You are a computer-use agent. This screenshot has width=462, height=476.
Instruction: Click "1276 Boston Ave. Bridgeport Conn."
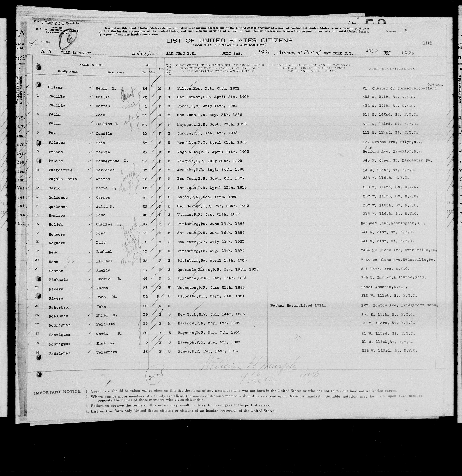click(400, 305)
